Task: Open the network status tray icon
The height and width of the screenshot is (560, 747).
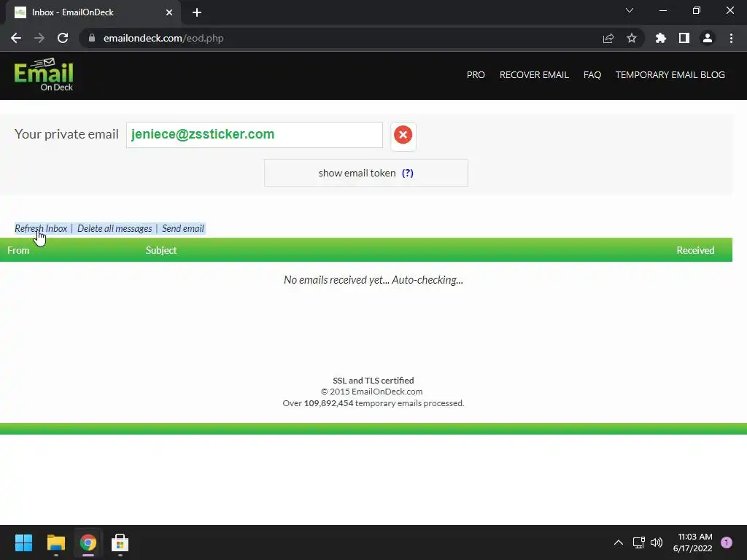Action: pyautogui.click(x=639, y=542)
